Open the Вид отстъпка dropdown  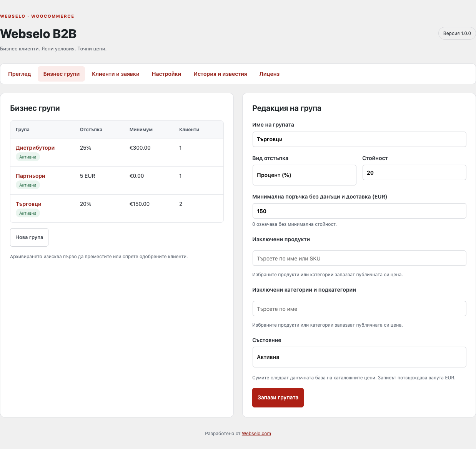pos(304,175)
